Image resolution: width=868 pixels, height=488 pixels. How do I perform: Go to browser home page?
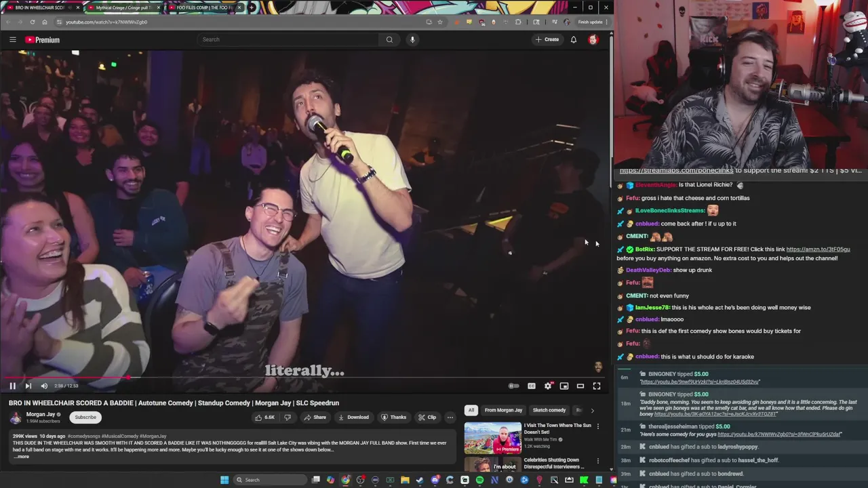click(x=45, y=22)
